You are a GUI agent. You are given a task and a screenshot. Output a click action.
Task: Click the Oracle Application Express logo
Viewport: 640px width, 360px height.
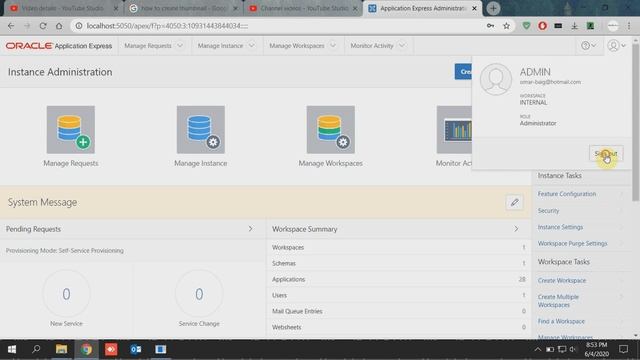(59, 46)
